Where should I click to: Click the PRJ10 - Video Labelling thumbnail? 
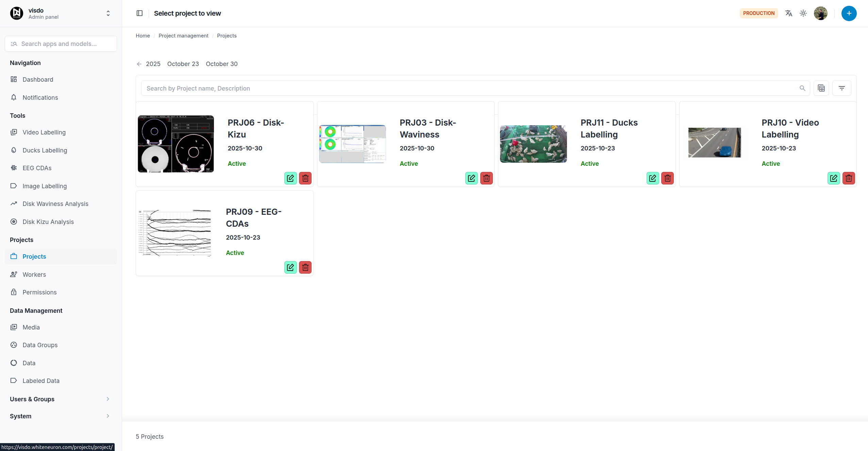714,143
